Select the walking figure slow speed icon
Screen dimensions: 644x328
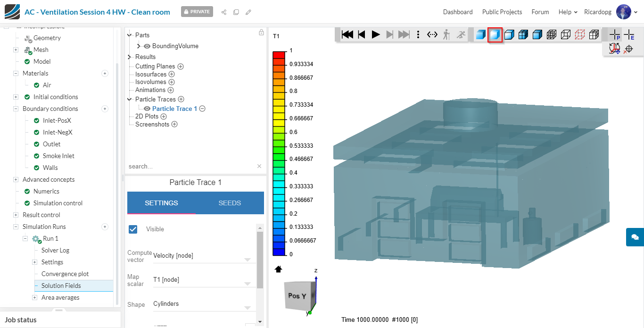(x=446, y=34)
